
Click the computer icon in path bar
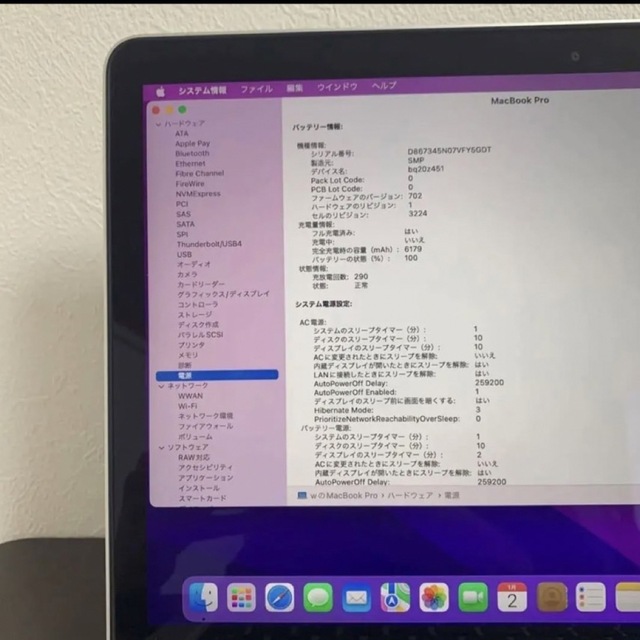302,496
